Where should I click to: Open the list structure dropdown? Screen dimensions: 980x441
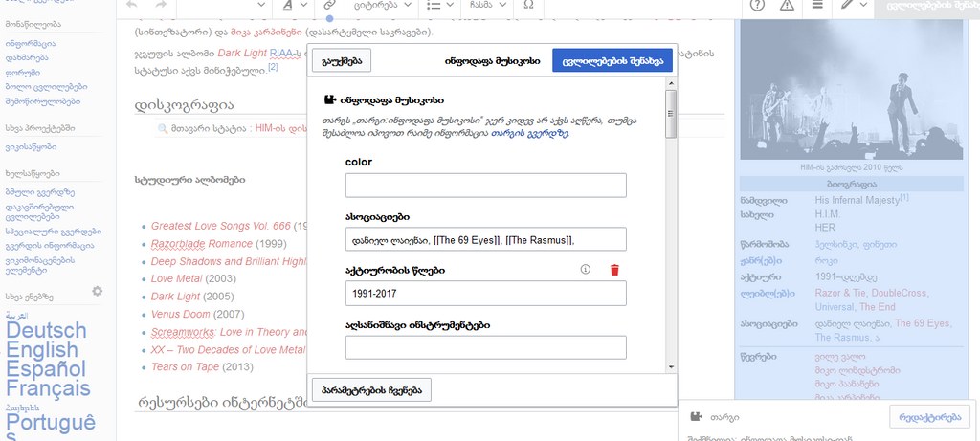pos(439,5)
